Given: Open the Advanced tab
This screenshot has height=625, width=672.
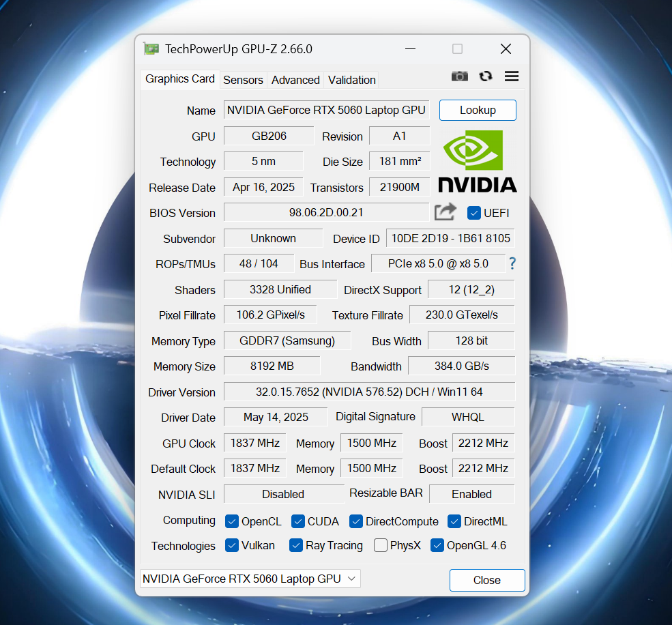Looking at the screenshot, I should click(295, 80).
